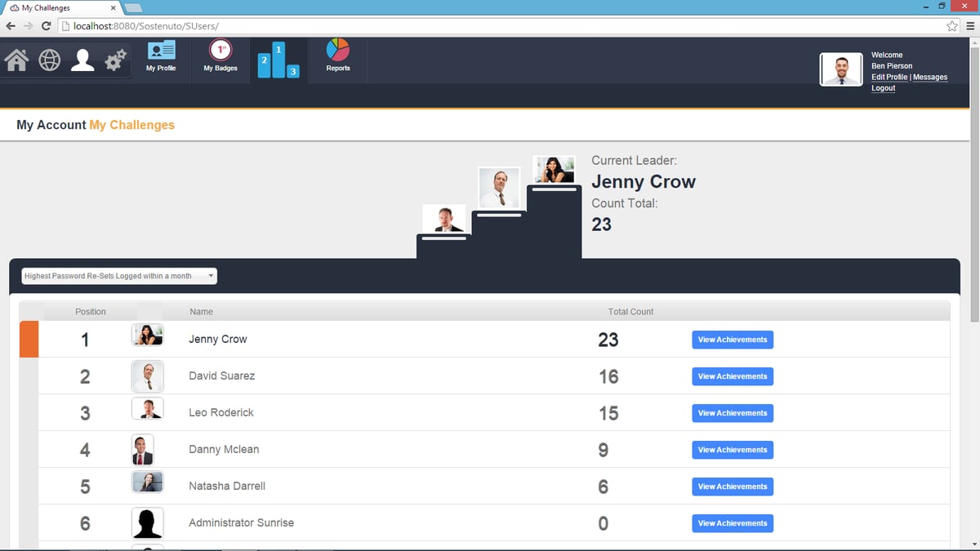980x551 pixels.
Task: Click Natasha Darrell's avatar in table
Action: [x=148, y=482]
